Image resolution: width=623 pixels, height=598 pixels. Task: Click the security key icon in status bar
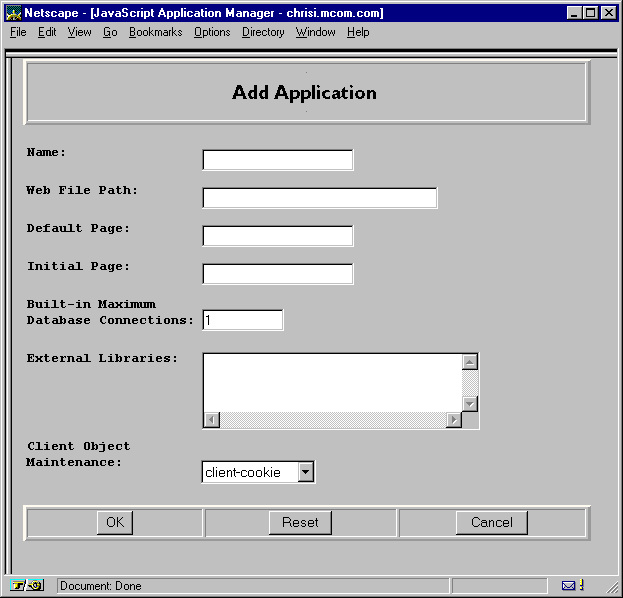(27, 585)
